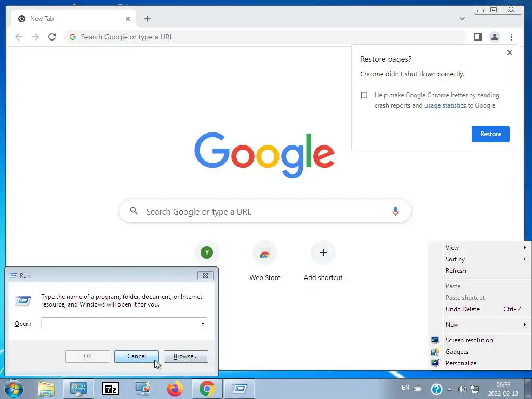532x399 pixels.
Task: Click the EN language indicator
Action: (405, 388)
